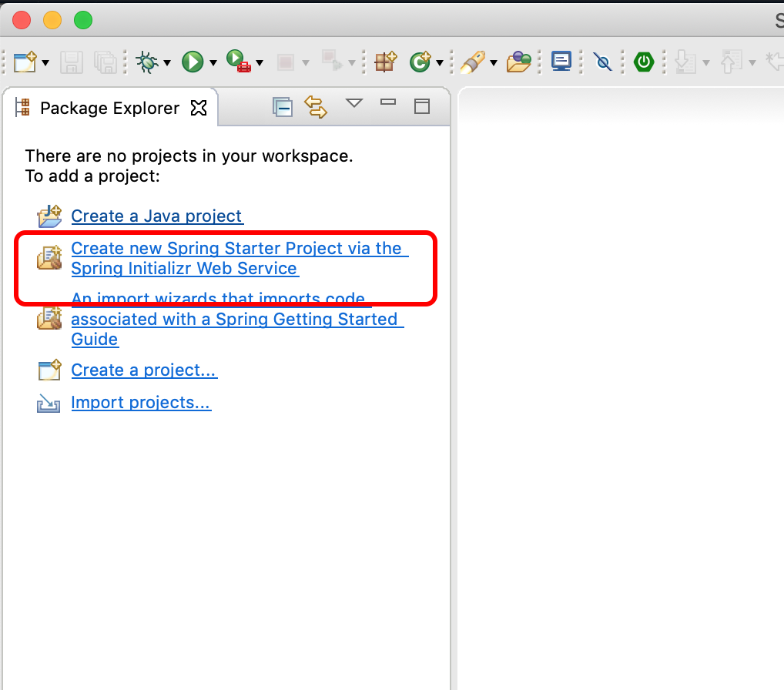Click the yellow macOS minimize button
This screenshot has width=784, height=690.
coord(52,21)
